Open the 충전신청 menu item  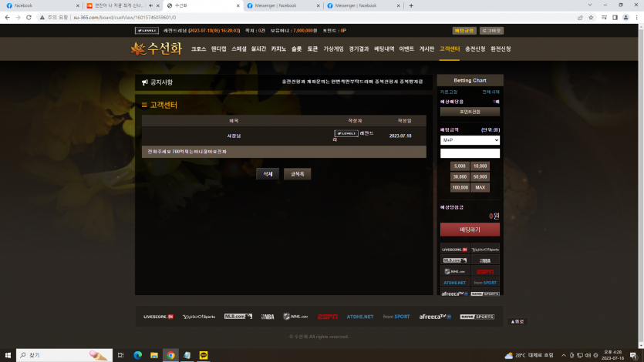click(475, 49)
